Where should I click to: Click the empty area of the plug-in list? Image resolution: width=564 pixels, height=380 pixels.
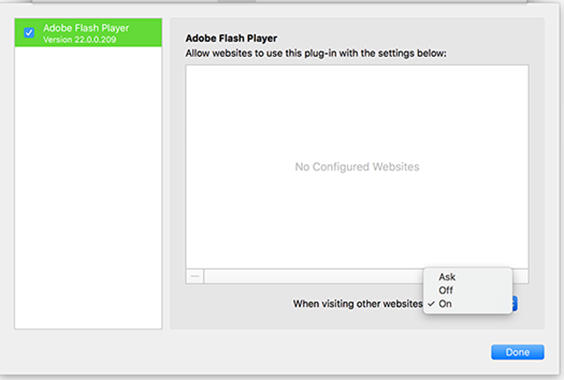pyautogui.click(x=88, y=187)
